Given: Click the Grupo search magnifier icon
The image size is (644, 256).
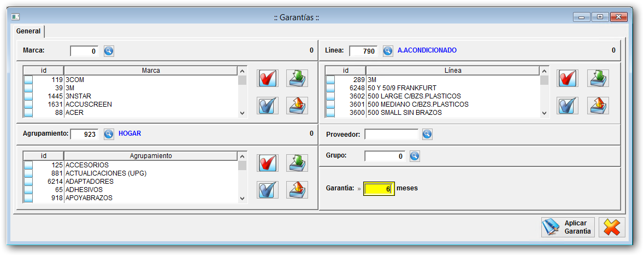Looking at the screenshot, I should pos(415,156).
